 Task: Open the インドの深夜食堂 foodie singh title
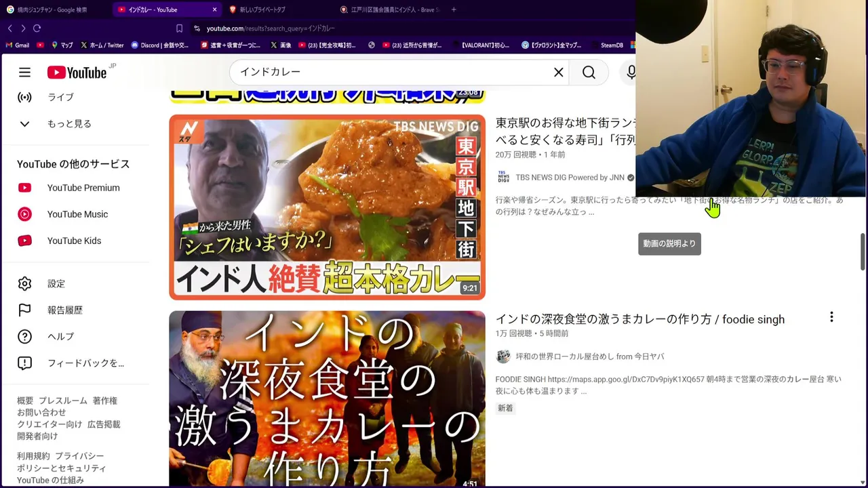pos(639,319)
